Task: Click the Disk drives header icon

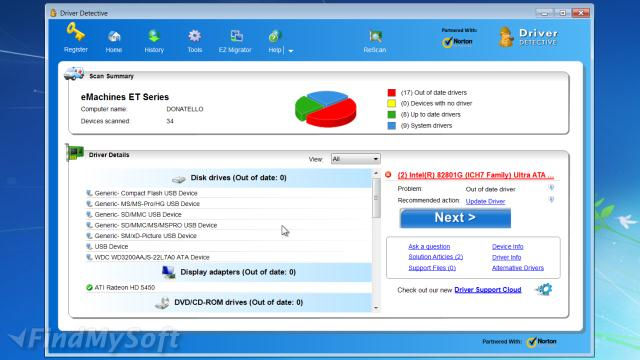Action: (x=179, y=179)
